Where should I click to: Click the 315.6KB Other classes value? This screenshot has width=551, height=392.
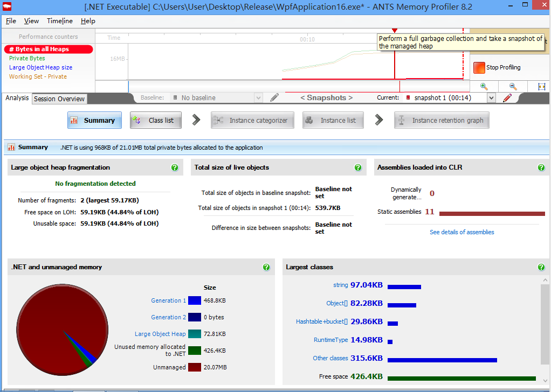pyautogui.click(x=367, y=358)
